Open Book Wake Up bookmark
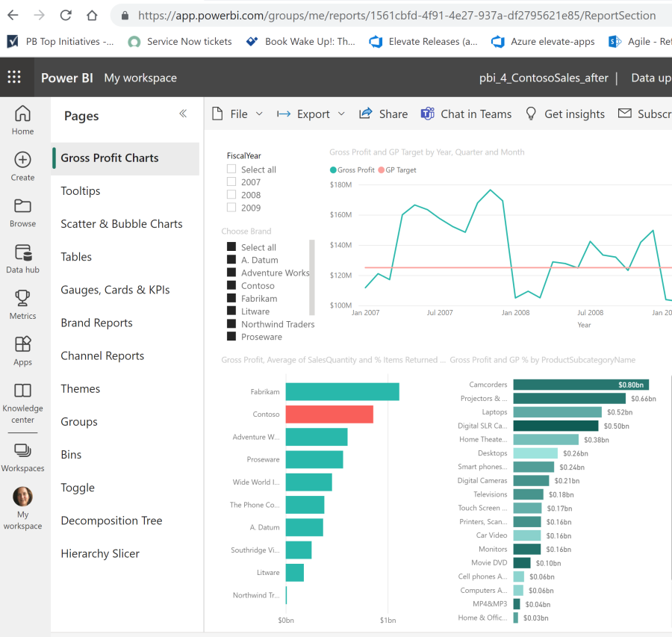The height and width of the screenshot is (637, 672). [x=300, y=42]
